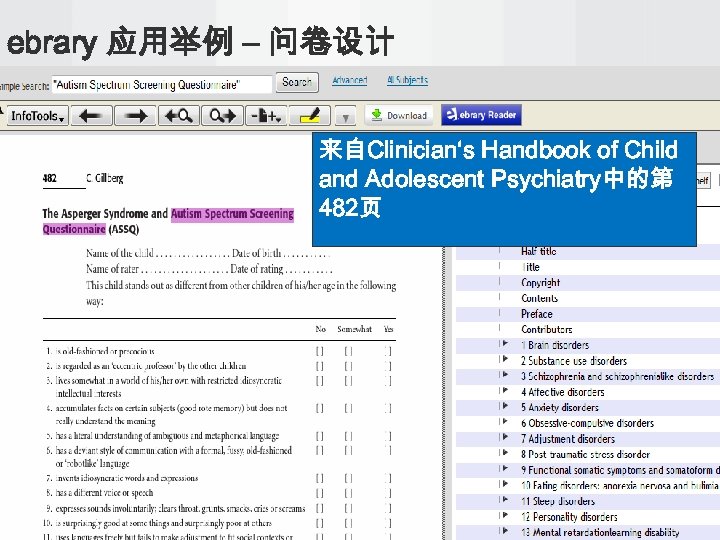Viewport: 720px width, 540px height.
Task: Open 11 Sleep disorders chapter
Action: (x=558, y=501)
